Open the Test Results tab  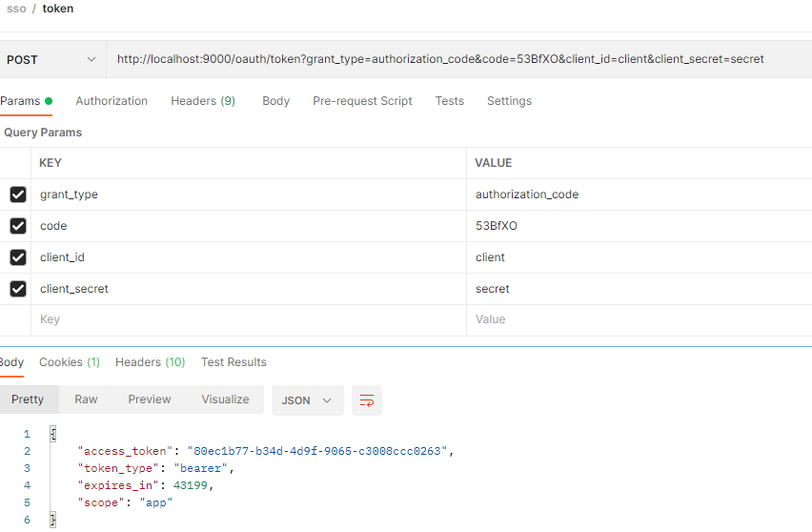(233, 362)
